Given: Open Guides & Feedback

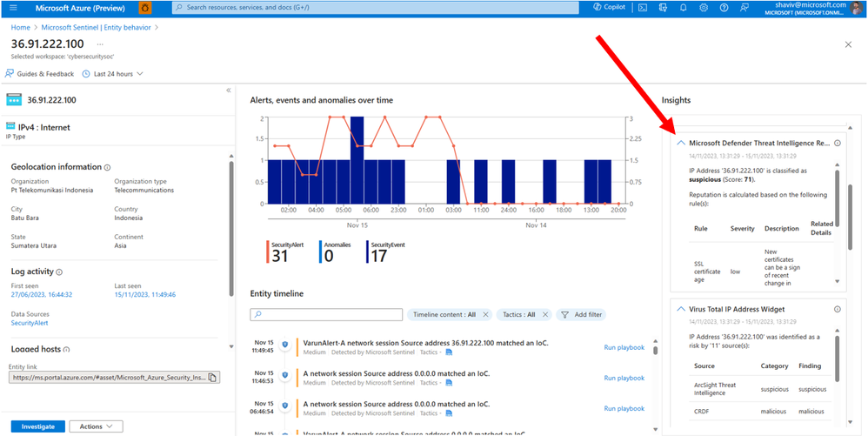Looking at the screenshot, I should (x=39, y=74).
